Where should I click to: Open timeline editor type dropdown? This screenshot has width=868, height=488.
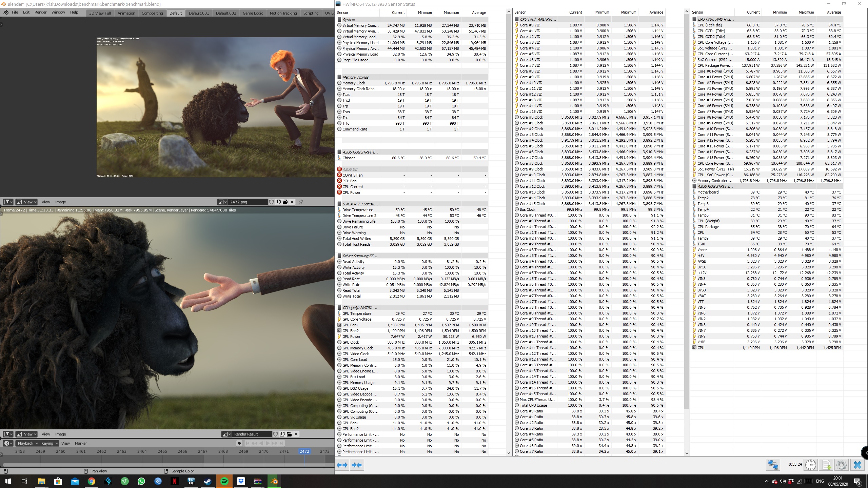point(8,443)
